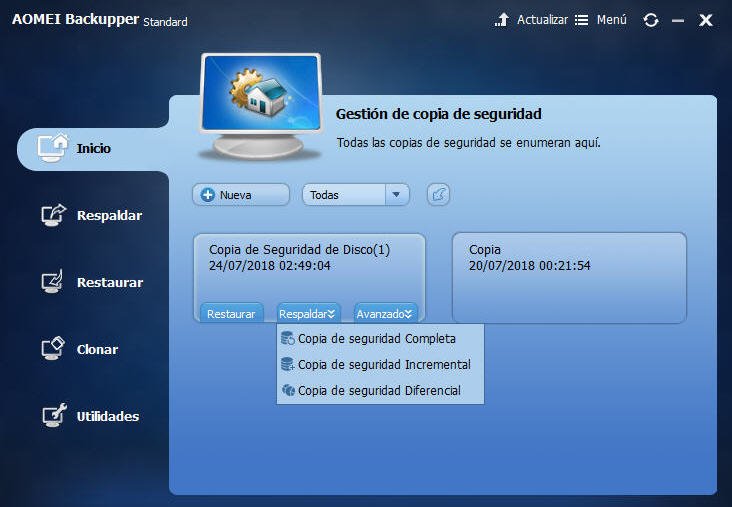Expand the Todas dropdown arrow

pyautogui.click(x=396, y=195)
